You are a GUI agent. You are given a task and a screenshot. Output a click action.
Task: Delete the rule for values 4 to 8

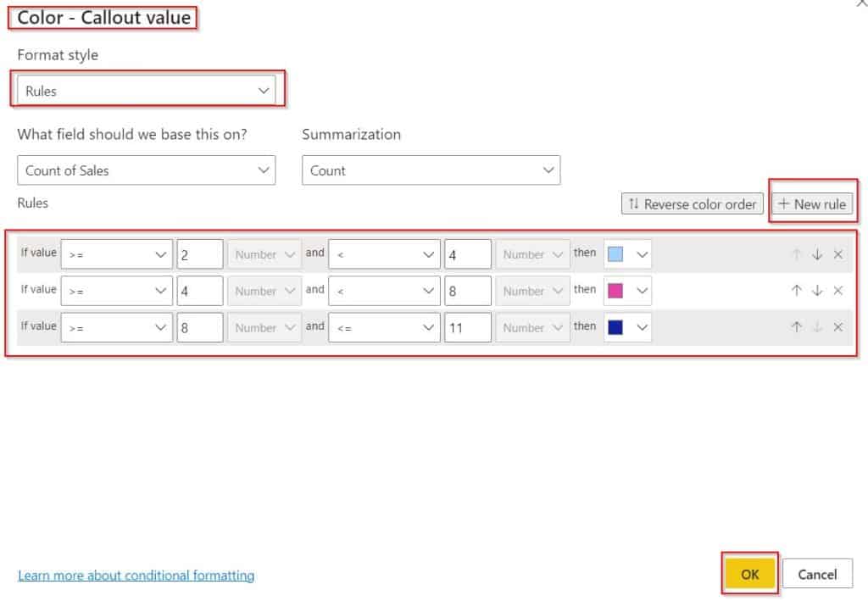click(x=838, y=291)
